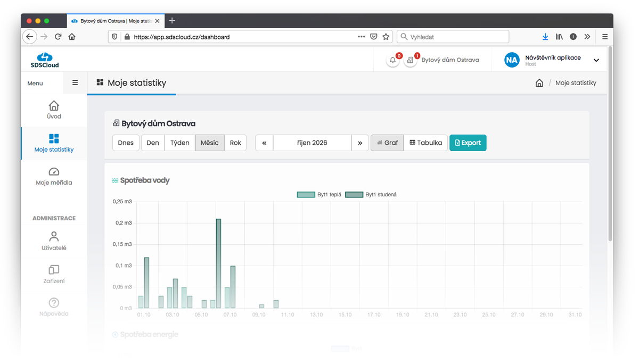Open Úvod in the sidebar
The height and width of the screenshot is (364, 639).
point(54,110)
